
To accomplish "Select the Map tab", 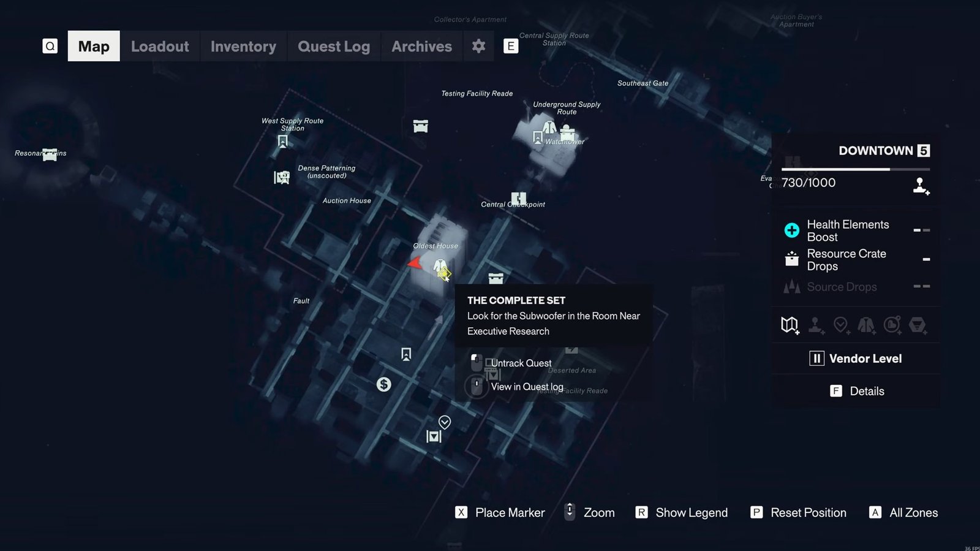I will coord(94,47).
